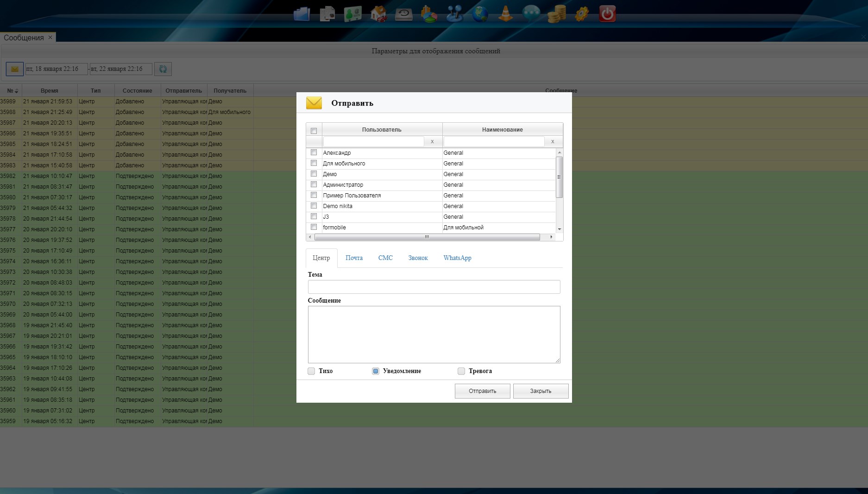Open the gold coins icon

[x=556, y=14]
